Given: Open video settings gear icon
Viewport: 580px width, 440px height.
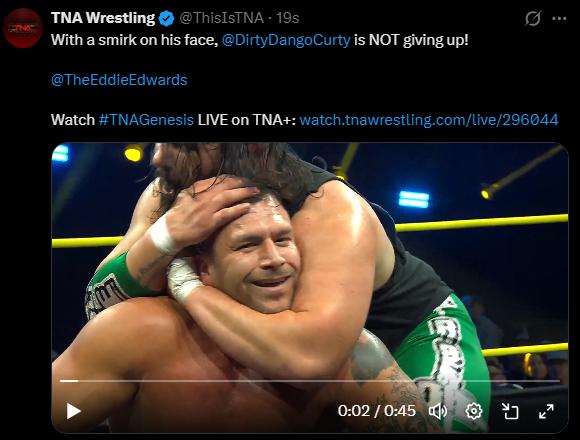Looking at the screenshot, I should 474,411.
